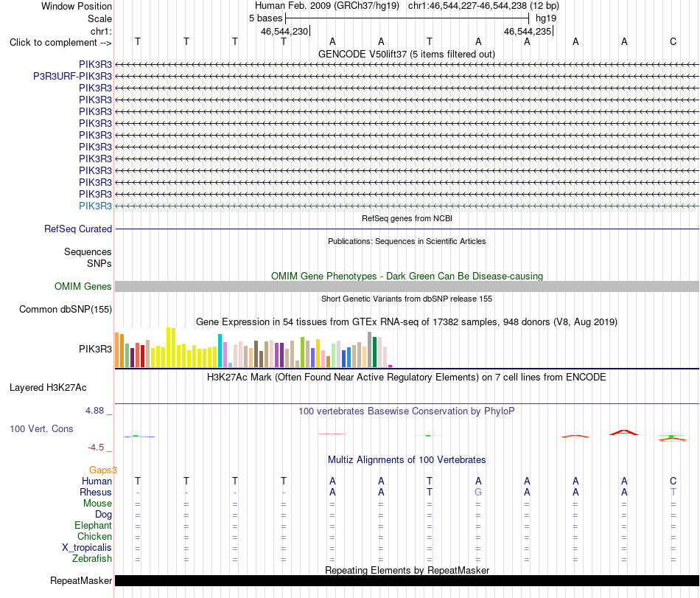Select the Dog species label
The height and width of the screenshot is (598, 700).
click(x=104, y=514)
